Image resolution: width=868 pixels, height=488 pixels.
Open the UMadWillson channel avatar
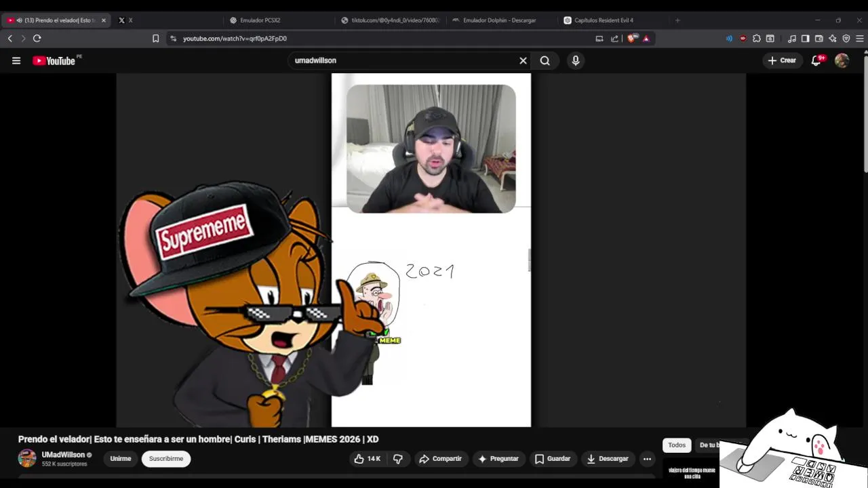[x=27, y=458]
